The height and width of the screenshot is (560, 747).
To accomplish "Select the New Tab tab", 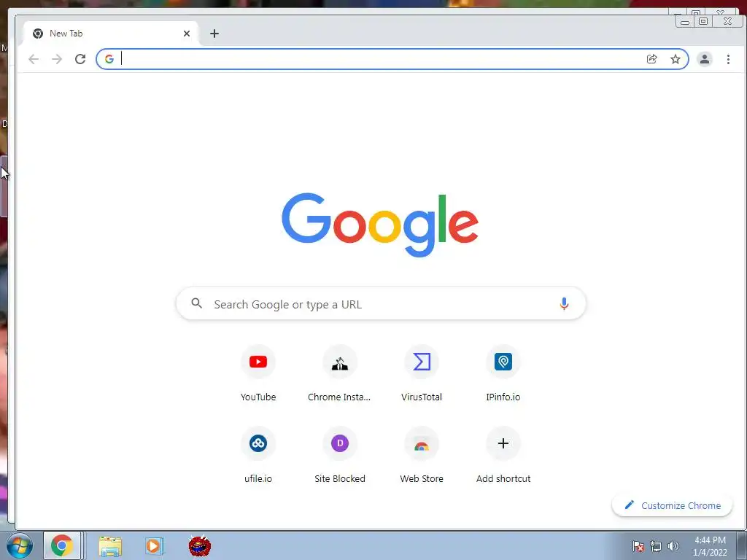I will [x=109, y=34].
